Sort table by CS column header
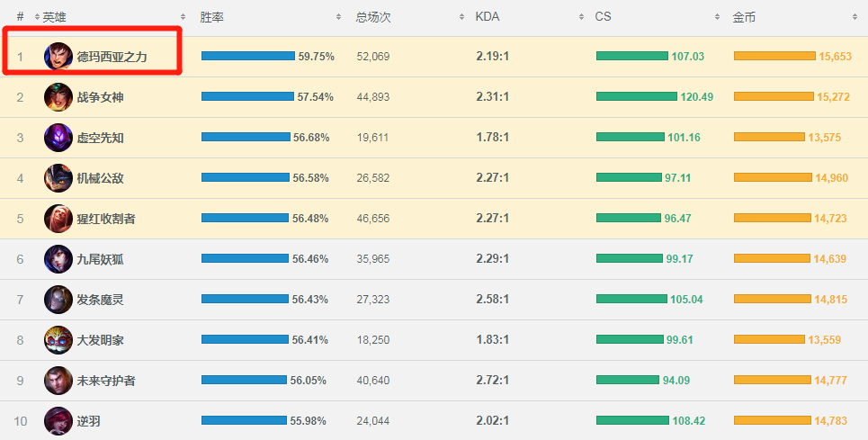This screenshot has height=440, width=868. coord(604,17)
